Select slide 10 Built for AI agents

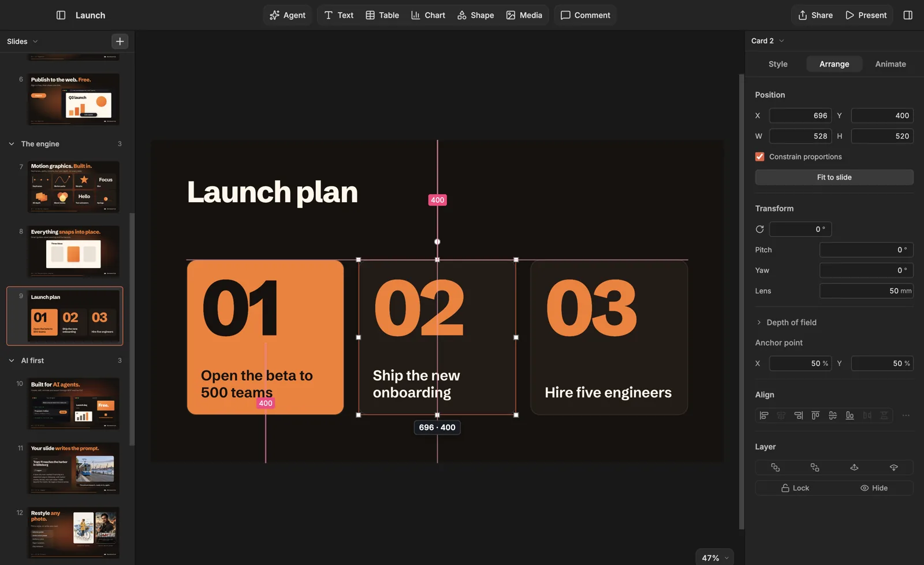click(x=73, y=404)
